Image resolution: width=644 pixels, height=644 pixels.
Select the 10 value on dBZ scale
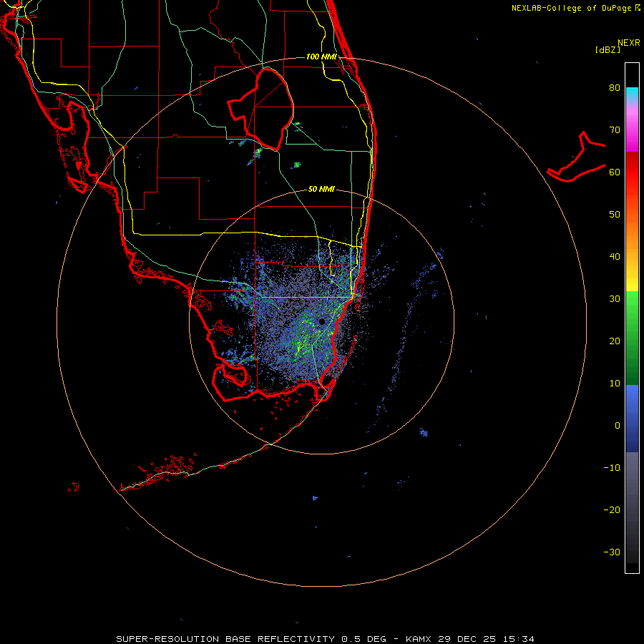point(615,384)
